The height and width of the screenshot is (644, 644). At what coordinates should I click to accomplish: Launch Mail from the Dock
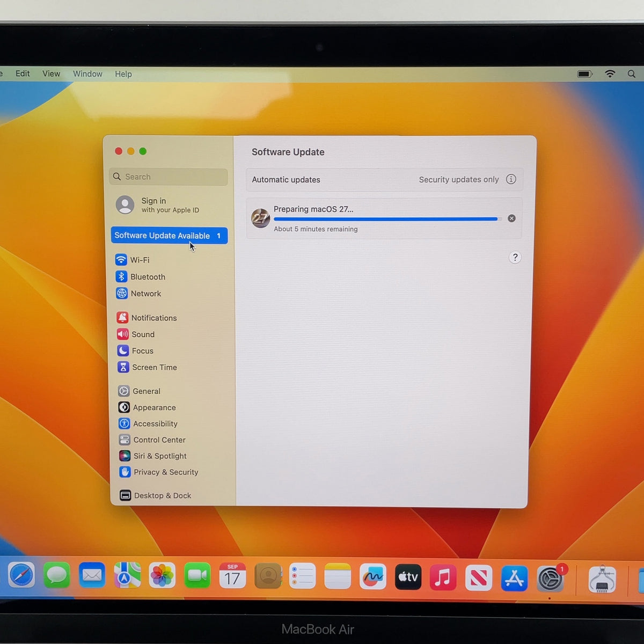pyautogui.click(x=92, y=576)
